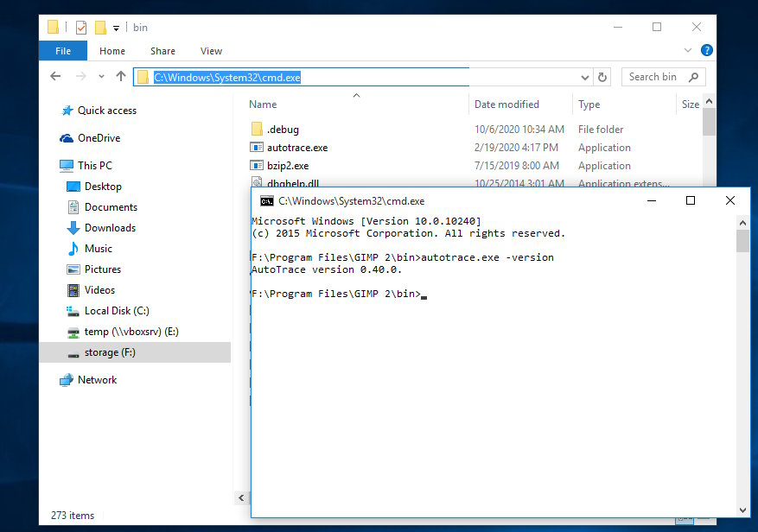This screenshot has height=532, width=758.
Task: Click the Search bin input field
Action: [654, 77]
